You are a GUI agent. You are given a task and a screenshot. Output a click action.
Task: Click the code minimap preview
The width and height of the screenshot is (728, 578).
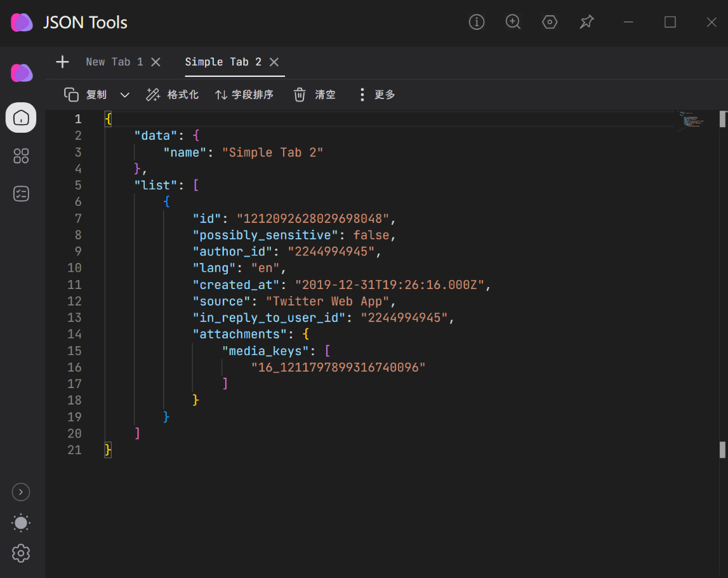692,120
